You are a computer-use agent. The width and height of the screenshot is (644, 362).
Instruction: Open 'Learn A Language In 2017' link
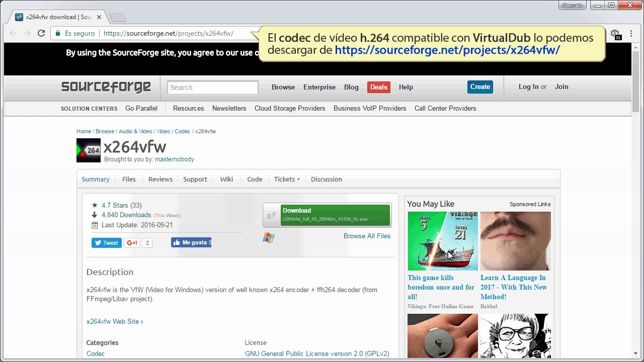(x=514, y=287)
